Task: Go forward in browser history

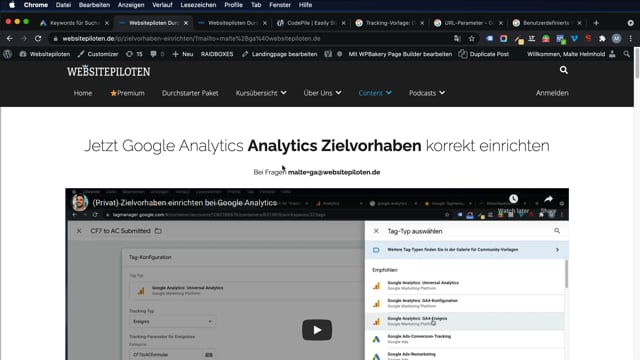Action: pyautogui.click(x=24, y=38)
